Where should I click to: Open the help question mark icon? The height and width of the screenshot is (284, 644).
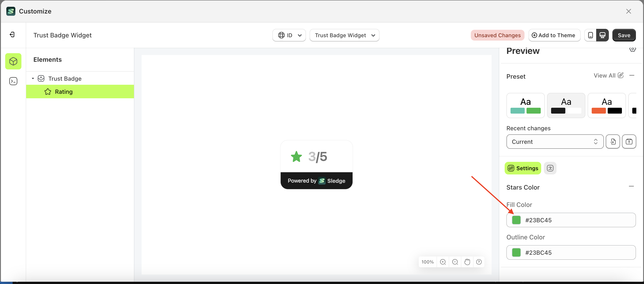[479, 262]
